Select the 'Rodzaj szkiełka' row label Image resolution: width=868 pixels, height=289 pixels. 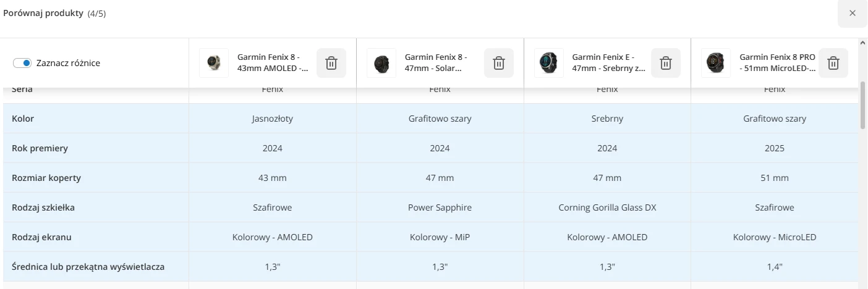(x=43, y=207)
